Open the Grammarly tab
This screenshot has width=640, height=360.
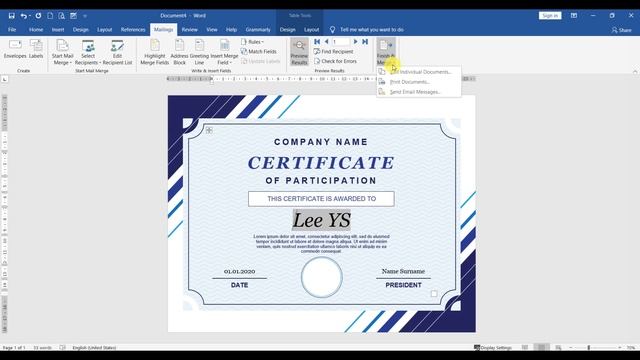[x=258, y=29]
